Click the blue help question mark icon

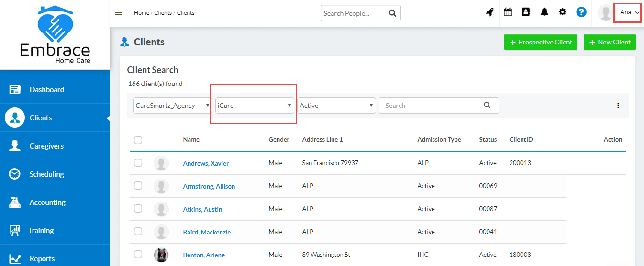pos(581,13)
